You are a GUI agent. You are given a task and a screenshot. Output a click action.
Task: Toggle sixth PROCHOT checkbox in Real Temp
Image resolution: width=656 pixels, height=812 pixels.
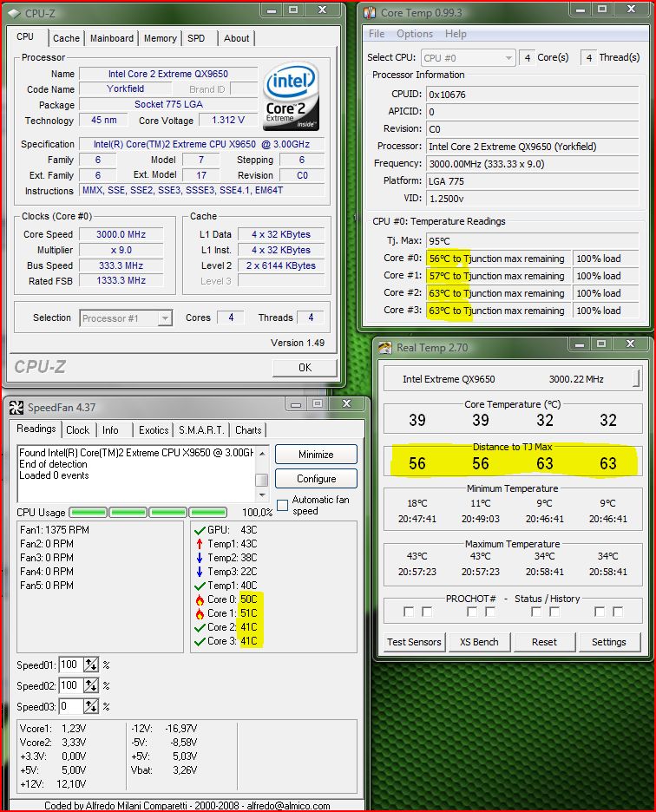click(554, 612)
